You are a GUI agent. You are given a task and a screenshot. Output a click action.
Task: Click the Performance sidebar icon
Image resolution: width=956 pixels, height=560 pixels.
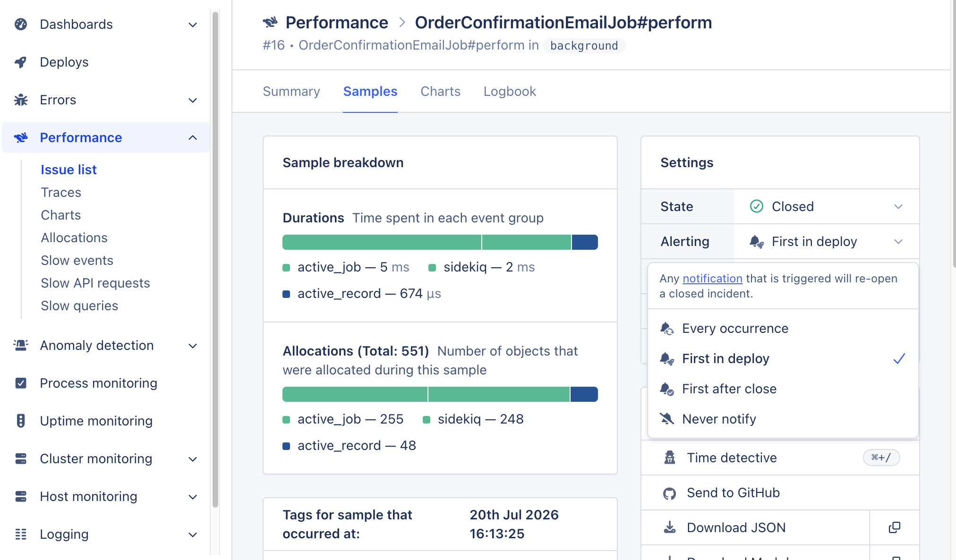(x=21, y=137)
